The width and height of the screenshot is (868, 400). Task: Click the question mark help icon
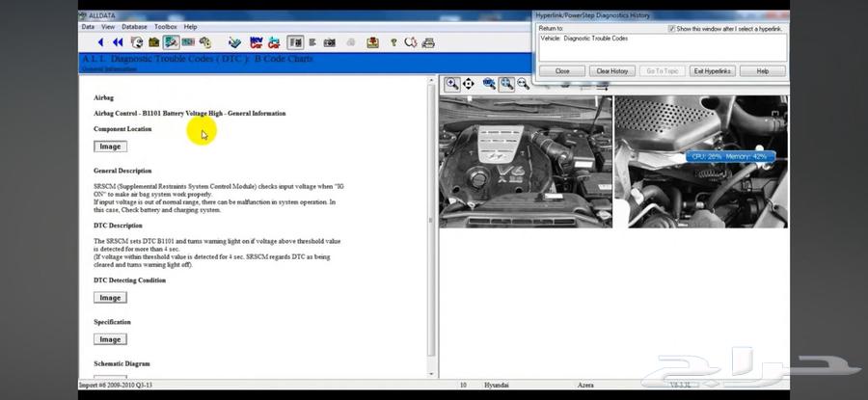point(393,42)
